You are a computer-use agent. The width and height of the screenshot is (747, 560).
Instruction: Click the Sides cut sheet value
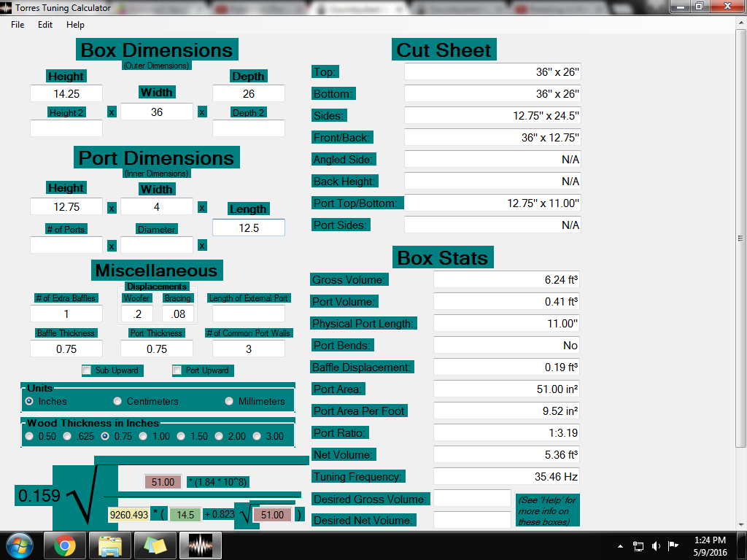pos(492,115)
